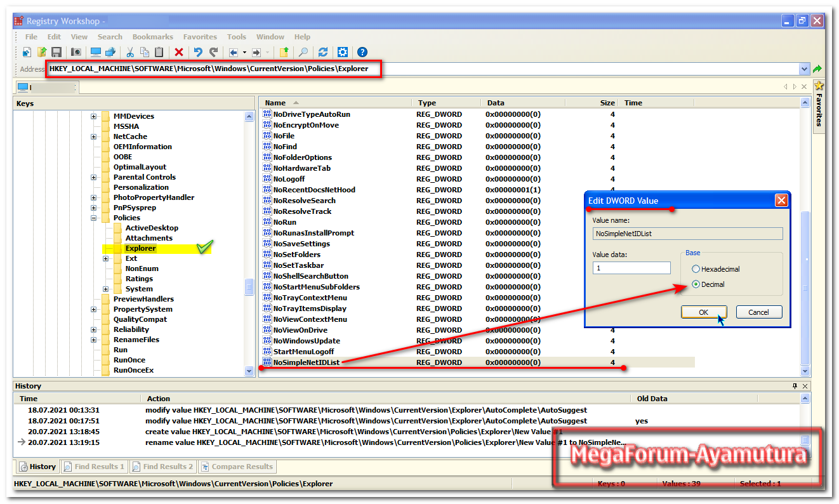Open the Back history dropdown arrow
The height and width of the screenshot is (504, 839).
tap(244, 52)
